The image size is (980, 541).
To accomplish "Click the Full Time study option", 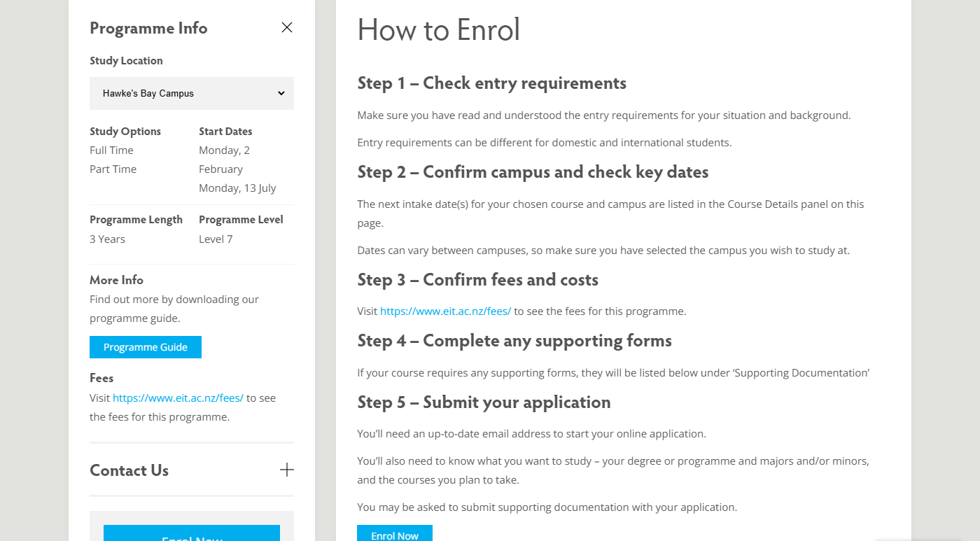I will point(111,150).
